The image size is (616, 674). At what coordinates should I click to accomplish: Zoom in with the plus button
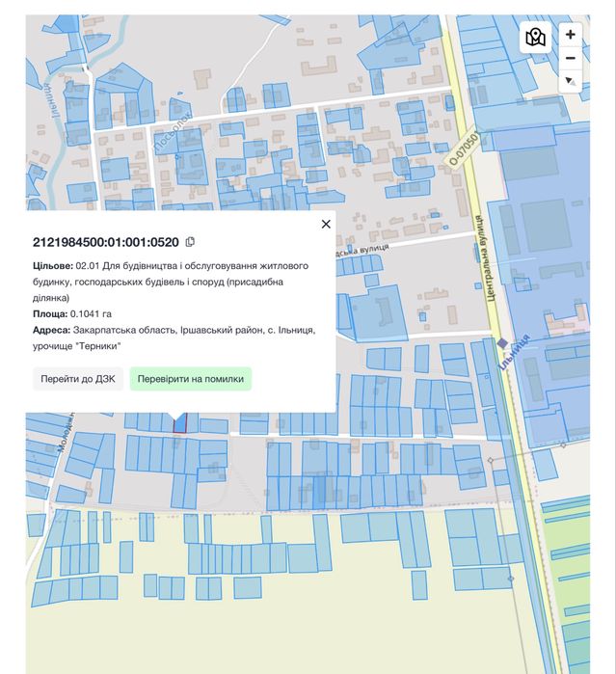click(570, 35)
